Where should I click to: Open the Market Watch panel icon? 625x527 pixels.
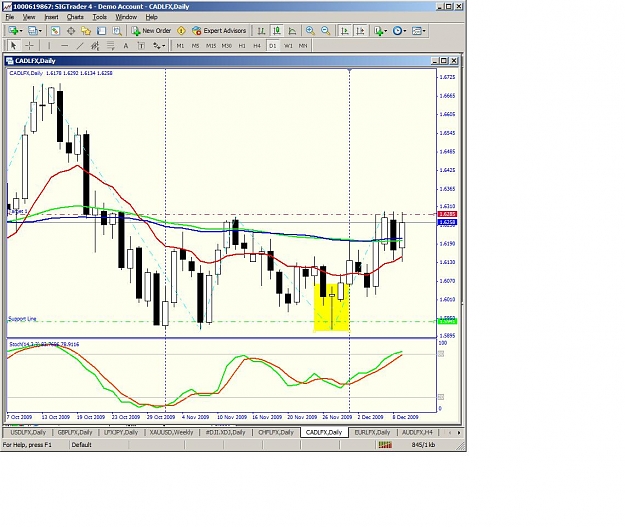click(x=55, y=31)
